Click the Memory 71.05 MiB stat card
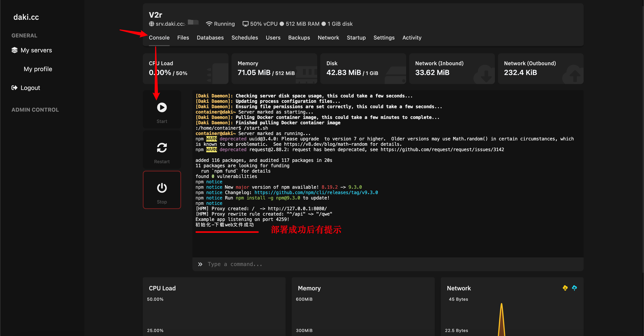Screen dimensions: 644x336 click(x=274, y=68)
